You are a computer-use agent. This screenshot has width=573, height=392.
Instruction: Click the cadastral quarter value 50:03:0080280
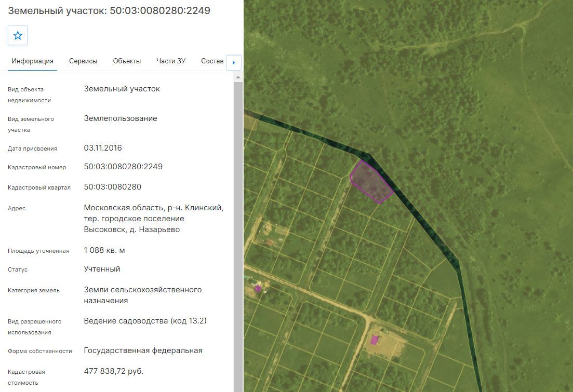click(113, 187)
